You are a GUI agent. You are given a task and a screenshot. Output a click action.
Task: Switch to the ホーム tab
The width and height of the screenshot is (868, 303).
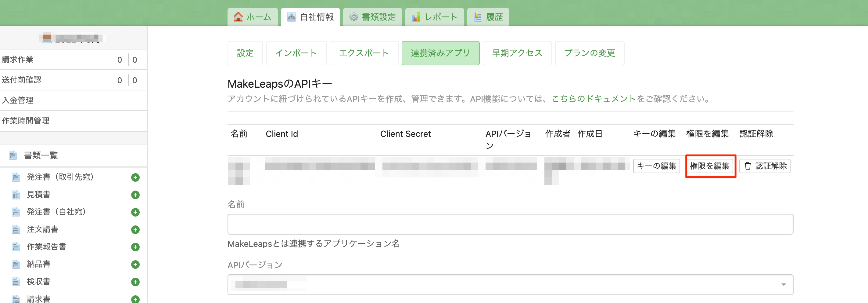pyautogui.click(x=253, y=17)
